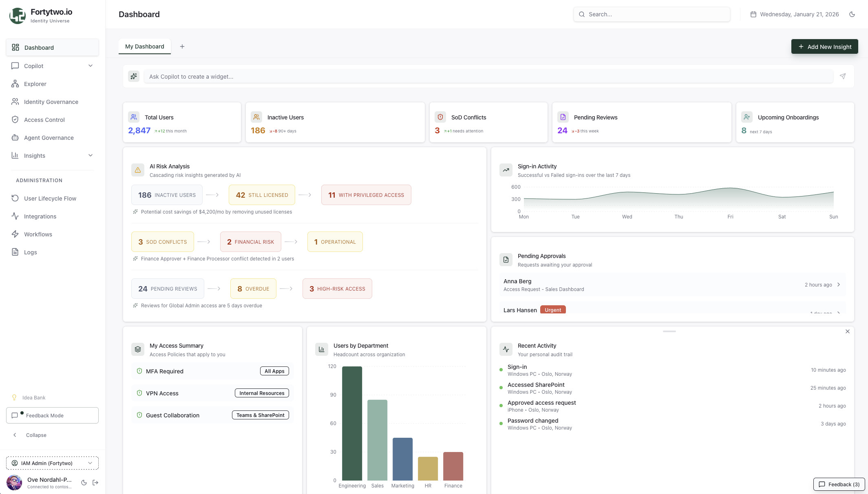Screen dimensions: 868x494
Task: Click the Add New Insight button
Action: 824,46
